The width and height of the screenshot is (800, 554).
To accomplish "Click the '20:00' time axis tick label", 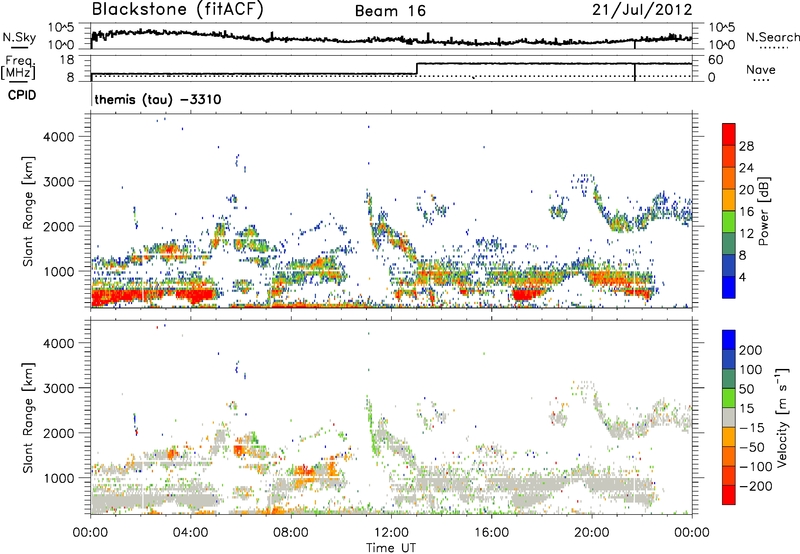I will [x=592, y=533].
